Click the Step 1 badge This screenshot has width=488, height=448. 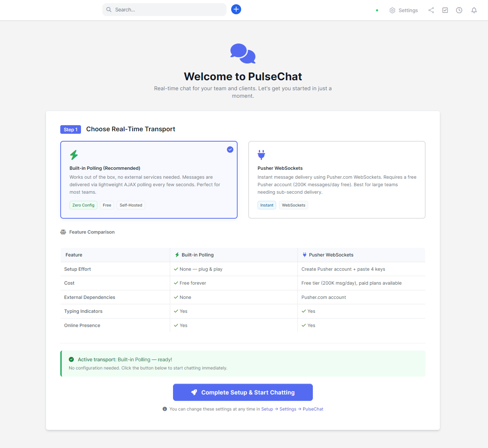70,129
